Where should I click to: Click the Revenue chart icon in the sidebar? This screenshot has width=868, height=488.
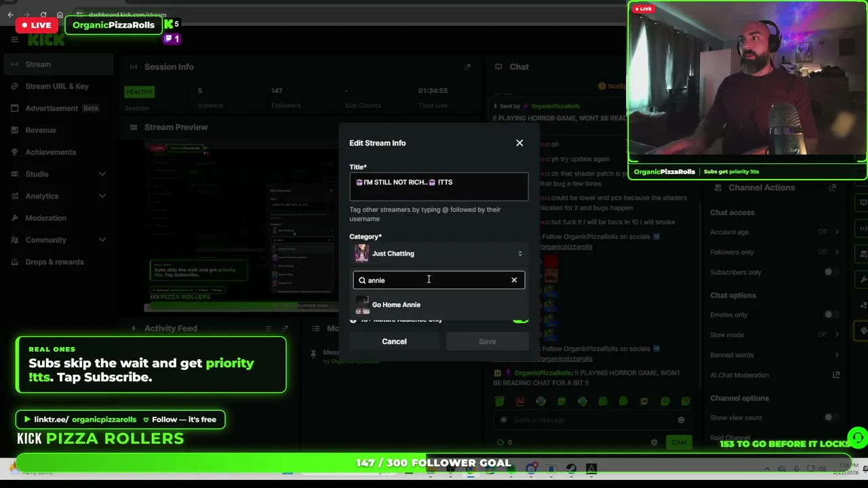14,130
